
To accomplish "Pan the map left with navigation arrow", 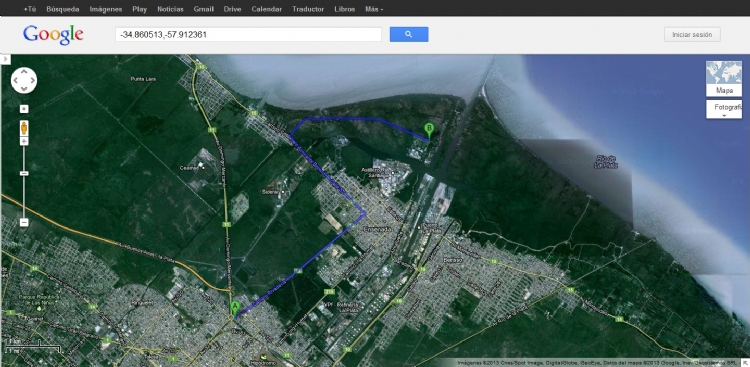I will 15,80.
